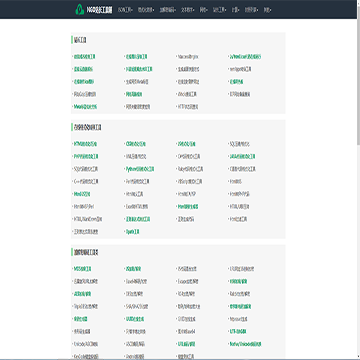360x360 pixels.
Task: Open the XML compress/format link
Action: tap(135, 156)
